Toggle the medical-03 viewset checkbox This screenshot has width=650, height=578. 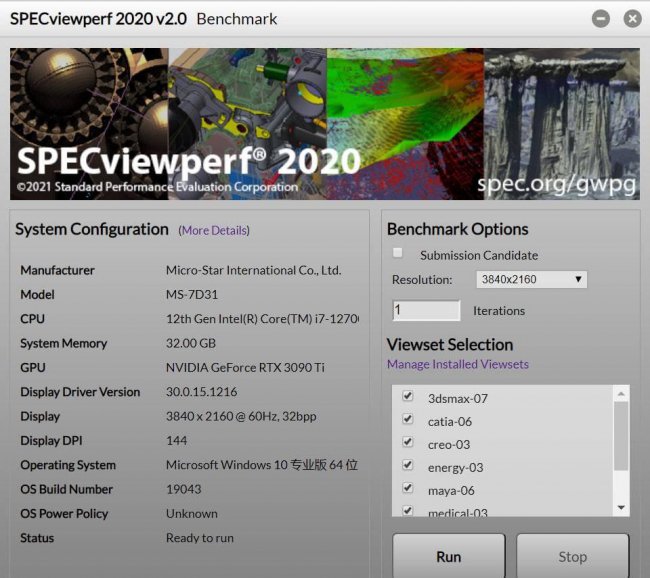pos(407,510)
